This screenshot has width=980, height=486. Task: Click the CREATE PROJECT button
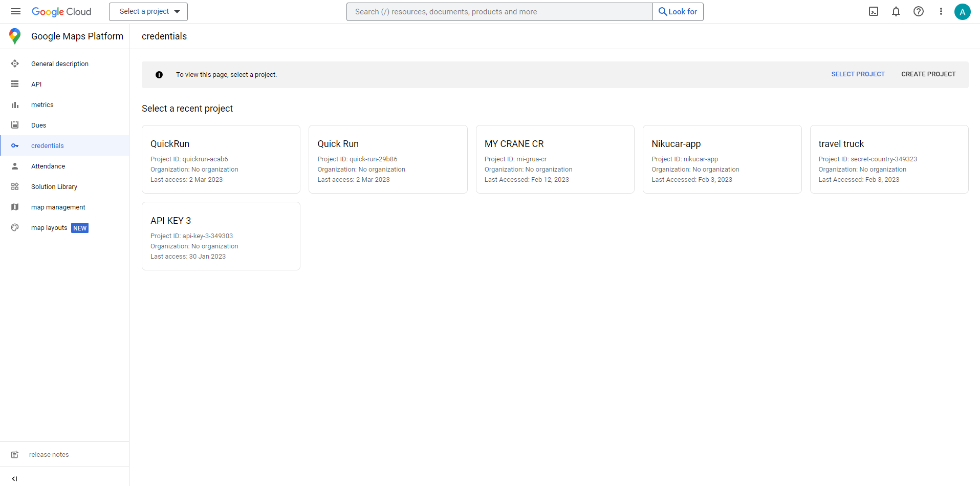pyautogui.click(x=928, y=74)
